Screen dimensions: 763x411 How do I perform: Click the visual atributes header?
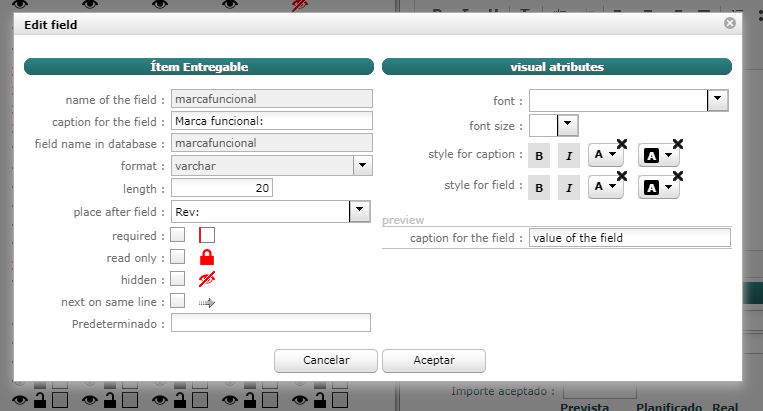pos(557,67)
